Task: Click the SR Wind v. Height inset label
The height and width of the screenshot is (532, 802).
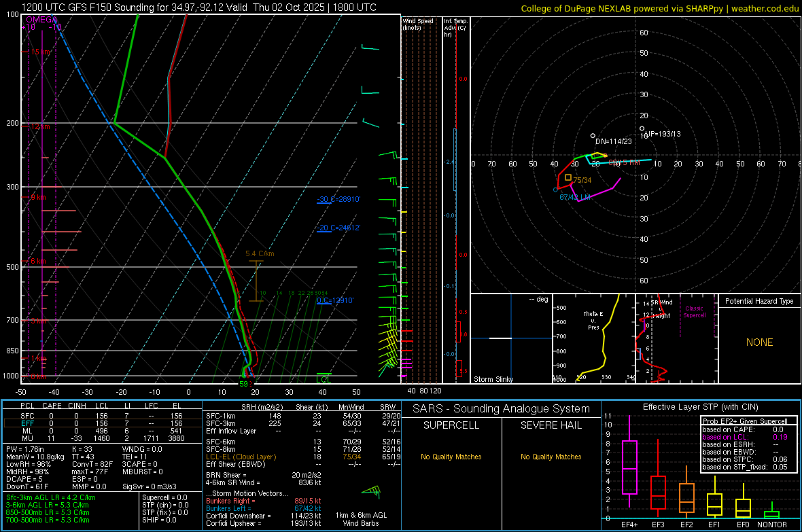Action: tap(661, 308)
